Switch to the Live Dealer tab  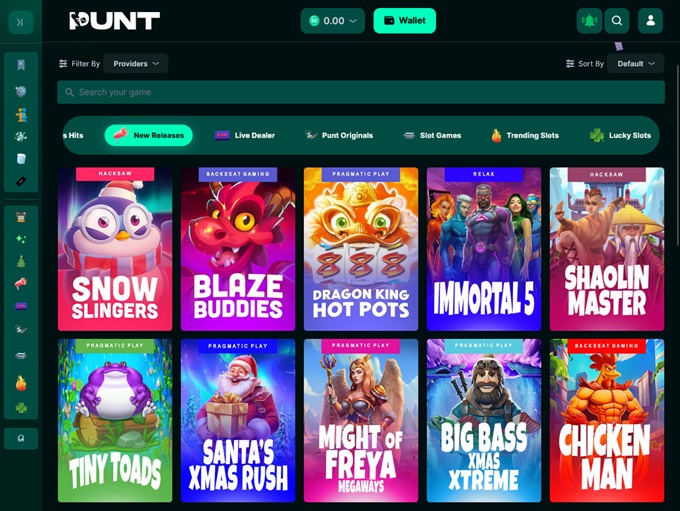245,135
